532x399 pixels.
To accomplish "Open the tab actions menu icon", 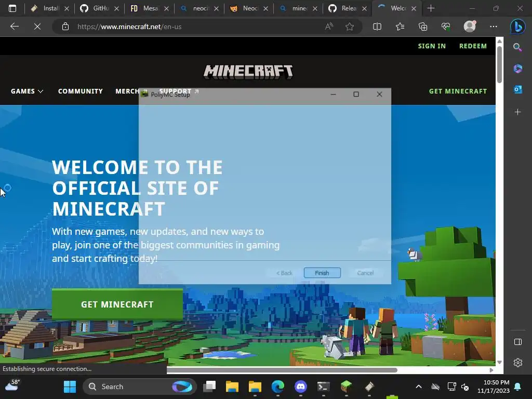I will 12,8.
